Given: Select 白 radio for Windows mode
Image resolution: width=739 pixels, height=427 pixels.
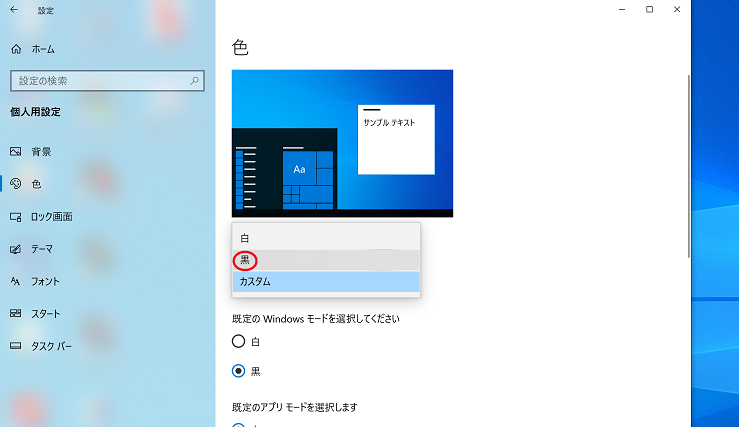Looking at the screenshot, I should tap(238, 341).
